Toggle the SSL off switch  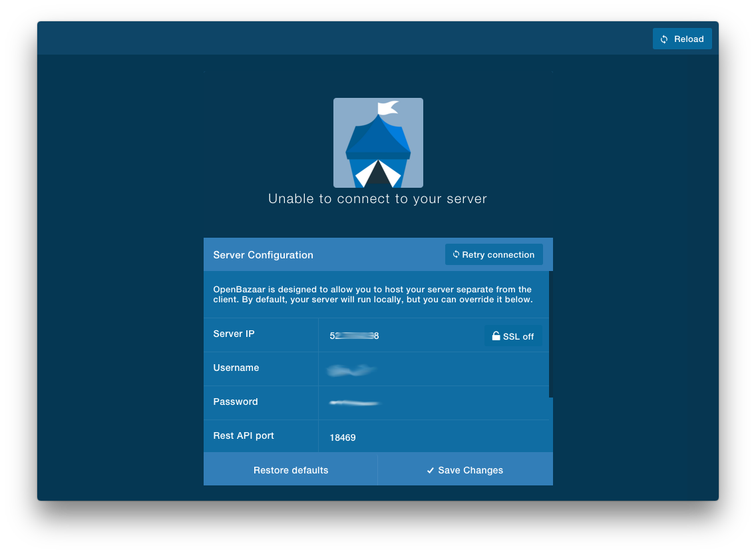(x=513, y=336)
